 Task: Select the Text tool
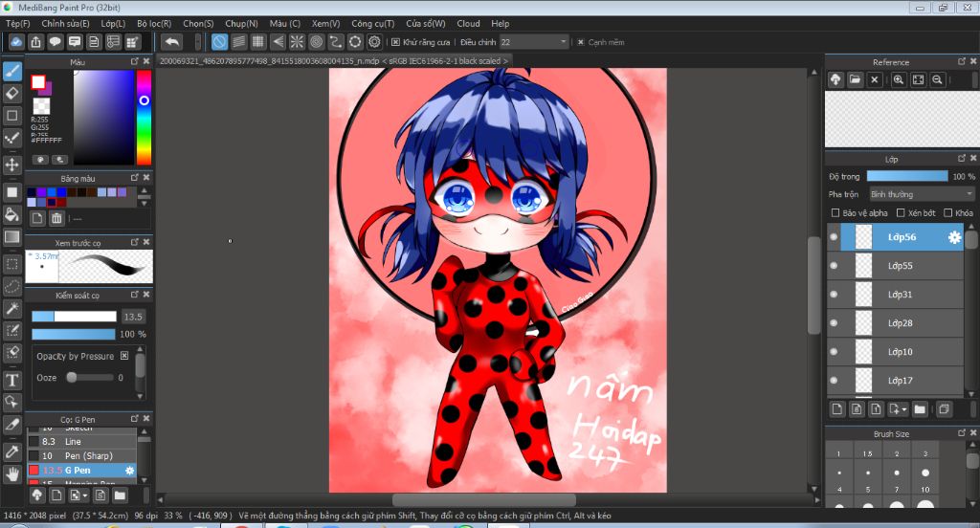(11, 380)
